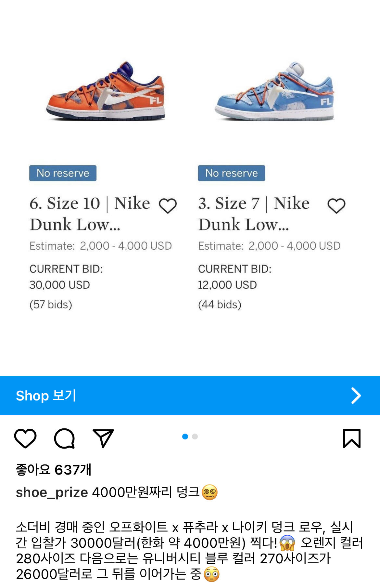The width and height of the screenshot is (380, 588).
Task: Save post with the bookmark icon
Action: (352, 438)
